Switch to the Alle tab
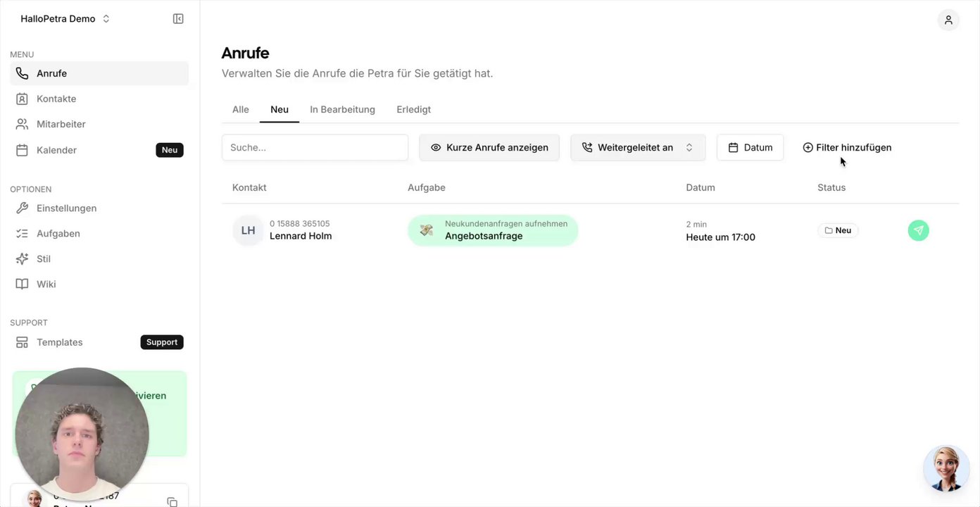 241,109
